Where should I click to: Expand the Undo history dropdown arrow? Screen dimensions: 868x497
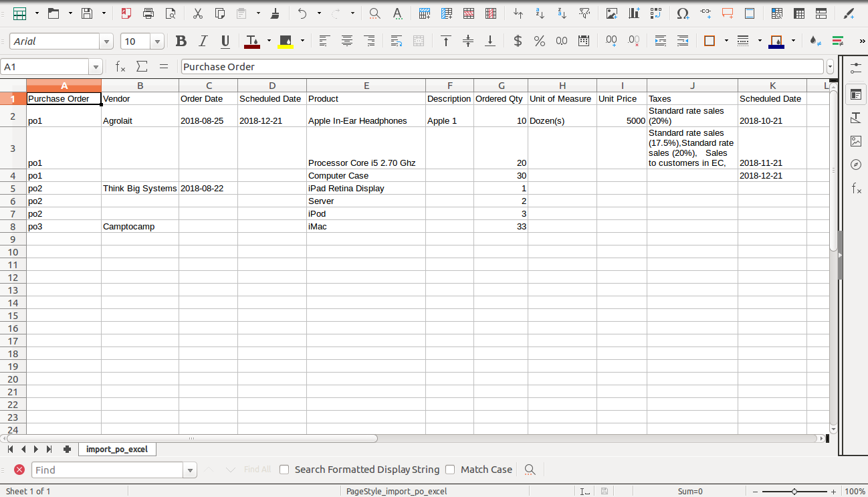coord(319,13)
